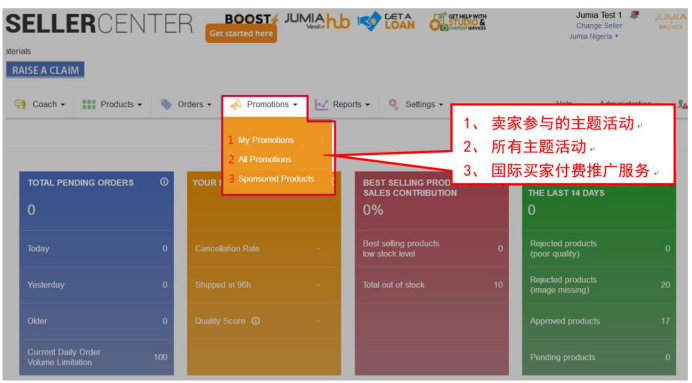Expand the Products dropdown arrow

(x=140, y=105)
